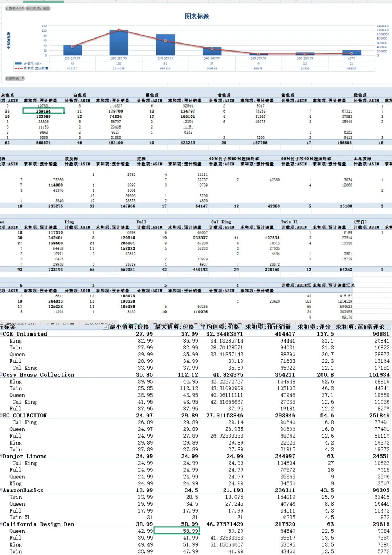This screenshot has width=392, height=555.
Task: Select the $10-$19.99 bar in chart
Action: coord(72,50)
